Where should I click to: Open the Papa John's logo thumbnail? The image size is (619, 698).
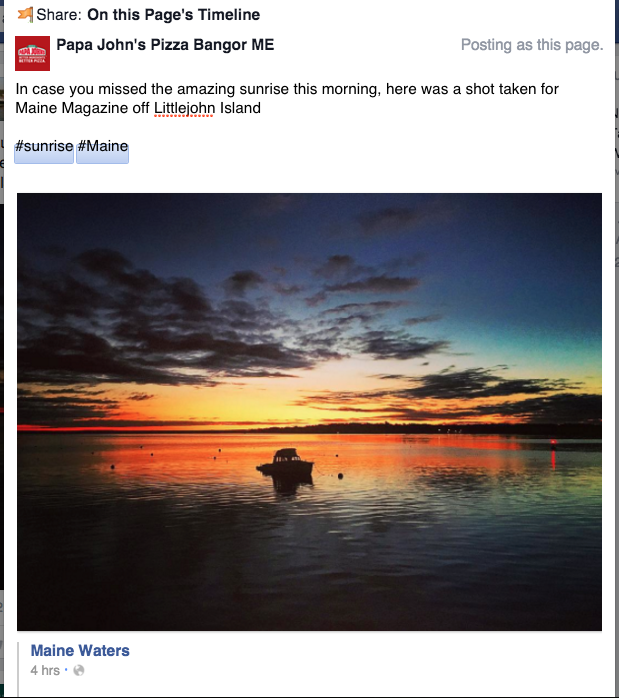coord(32,53)
